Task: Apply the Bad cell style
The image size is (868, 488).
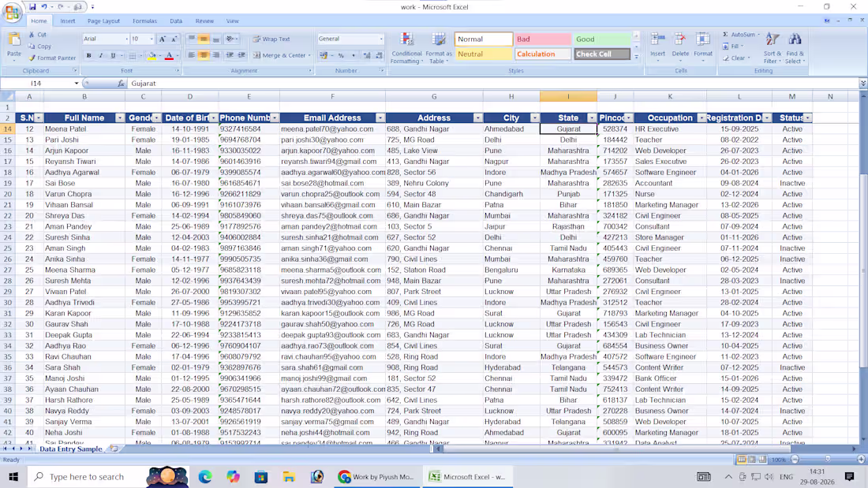Action: click(x=543, y=39)
